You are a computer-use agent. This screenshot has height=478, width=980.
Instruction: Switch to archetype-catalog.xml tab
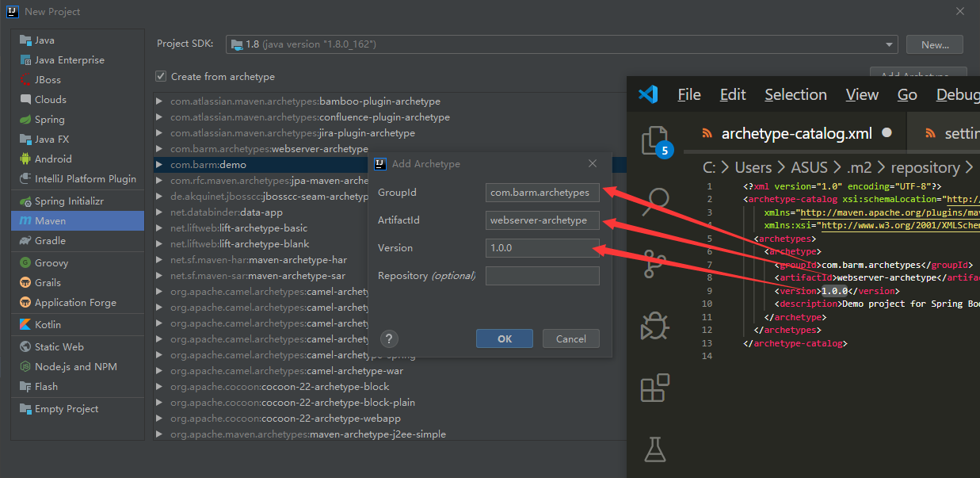tap(795, 133)
